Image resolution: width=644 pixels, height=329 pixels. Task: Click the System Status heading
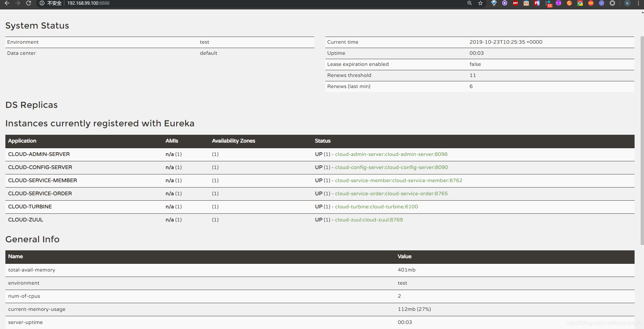(37, 26)
